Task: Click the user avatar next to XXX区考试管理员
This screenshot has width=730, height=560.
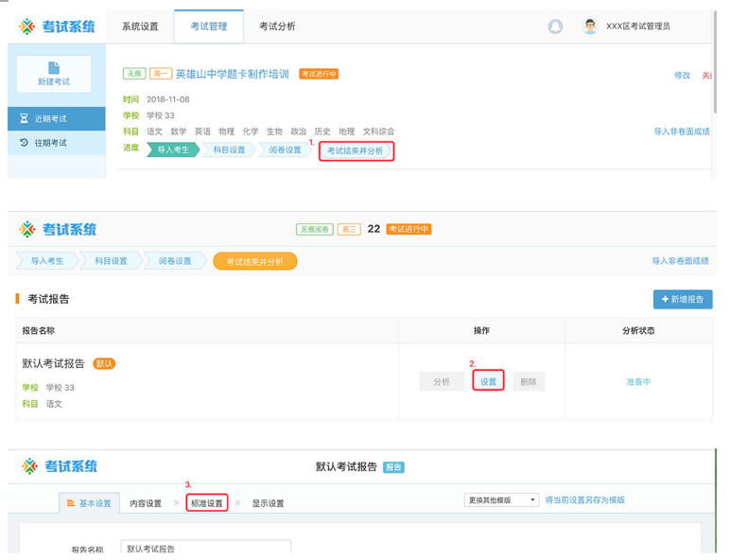Action: pyautogui.click(x=590, y=26)
